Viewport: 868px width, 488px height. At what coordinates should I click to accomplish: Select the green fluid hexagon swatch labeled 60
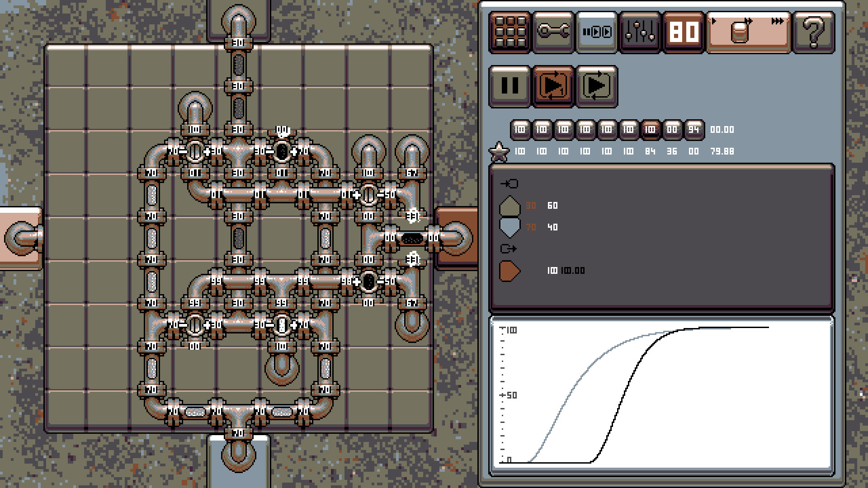[x=509, y=206]
